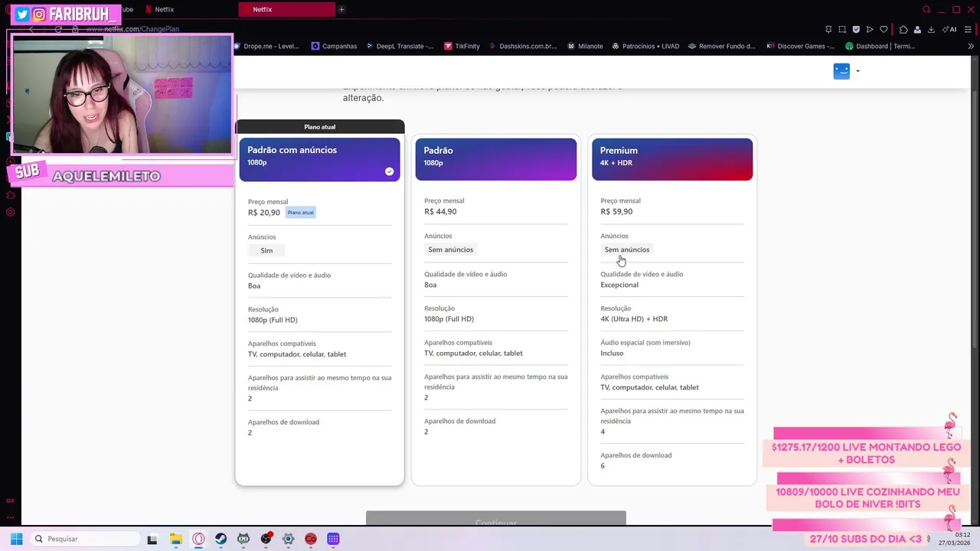
Task: Open the Discover Games bookmark
Action: tap(800, 46)
